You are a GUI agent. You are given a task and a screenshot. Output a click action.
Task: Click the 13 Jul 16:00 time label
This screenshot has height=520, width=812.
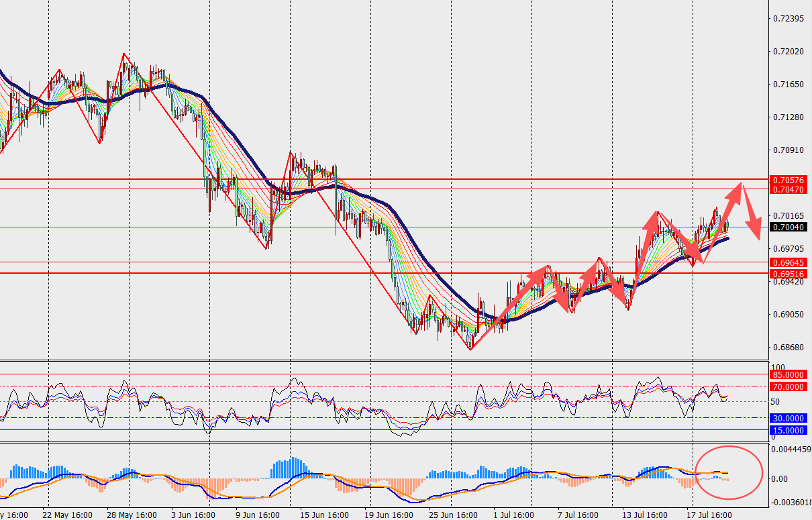pos(643,515)
